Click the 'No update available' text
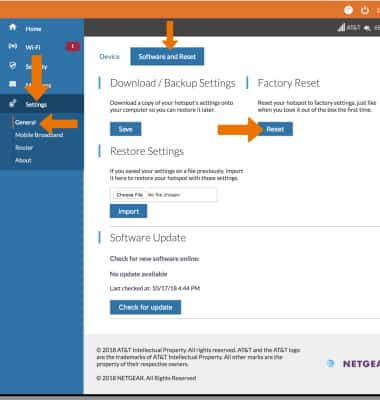The width and height of the screenshot is (380, 400). coord(139,274)
